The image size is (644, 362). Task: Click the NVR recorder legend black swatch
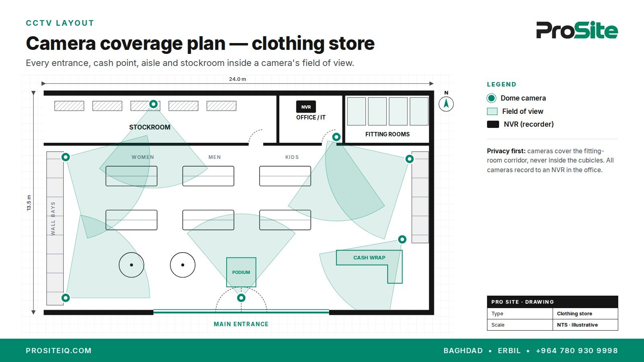pyautogui.click(x=493, y=124)
